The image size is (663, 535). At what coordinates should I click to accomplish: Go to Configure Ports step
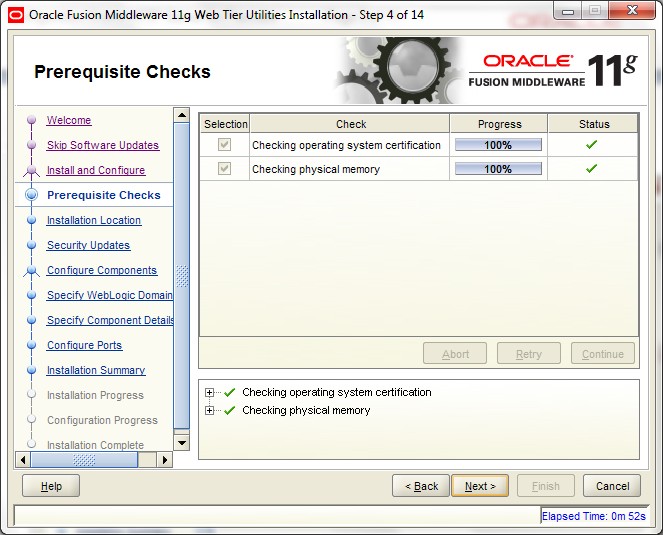click(x=85, y=345)
